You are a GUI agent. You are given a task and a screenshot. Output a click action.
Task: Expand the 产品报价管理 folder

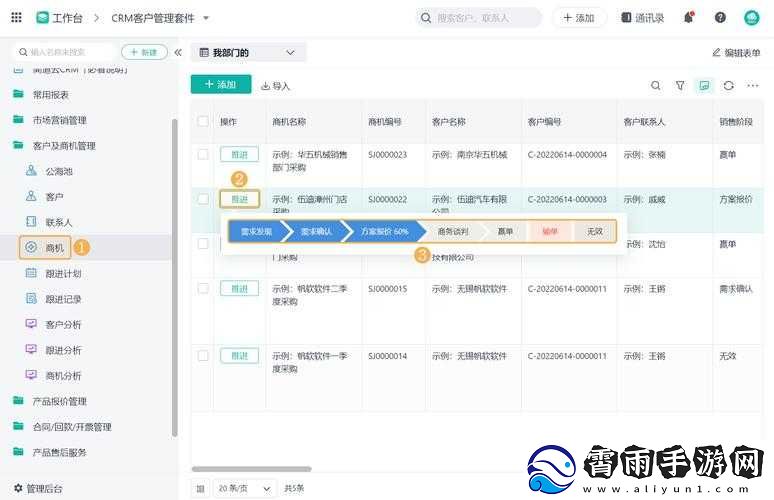[59, 401]
